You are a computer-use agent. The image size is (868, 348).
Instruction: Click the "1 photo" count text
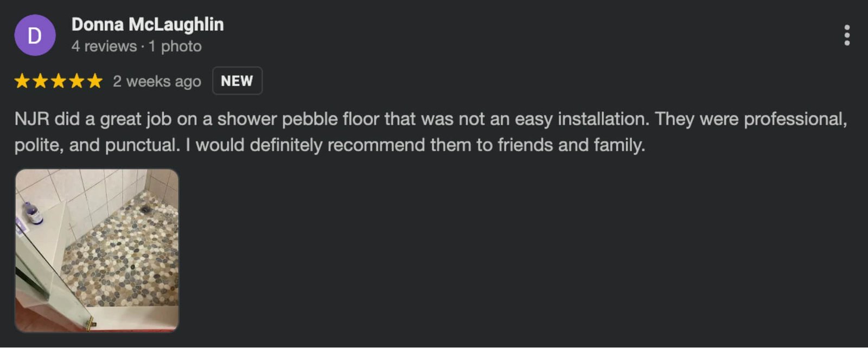(175, 47)
